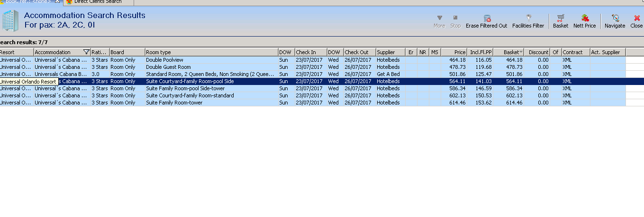Sort by the Room type column header
The height and width of the screenshot is (217, 644).
pyautogui.click(x=212, y=52)
